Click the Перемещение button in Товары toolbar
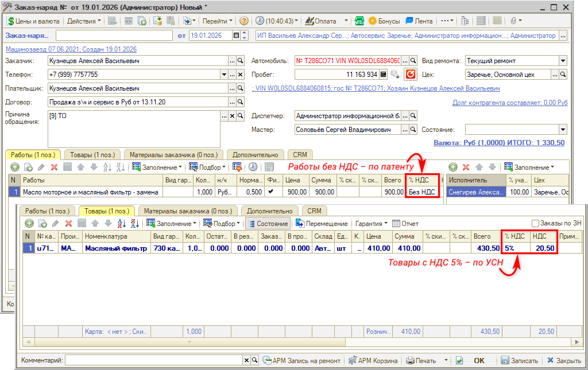This screenshot has width=588, height=370. [322, 224]
